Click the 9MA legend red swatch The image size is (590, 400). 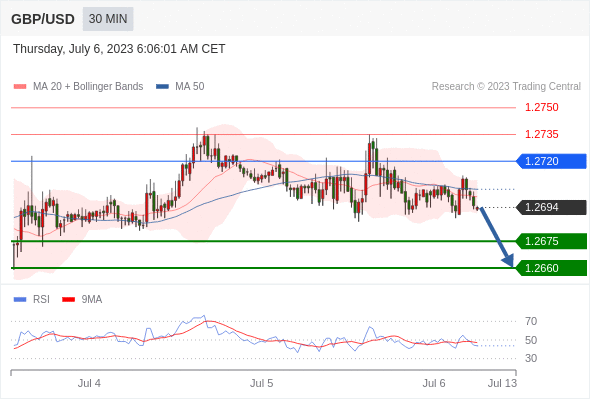[x=68, y=300]
